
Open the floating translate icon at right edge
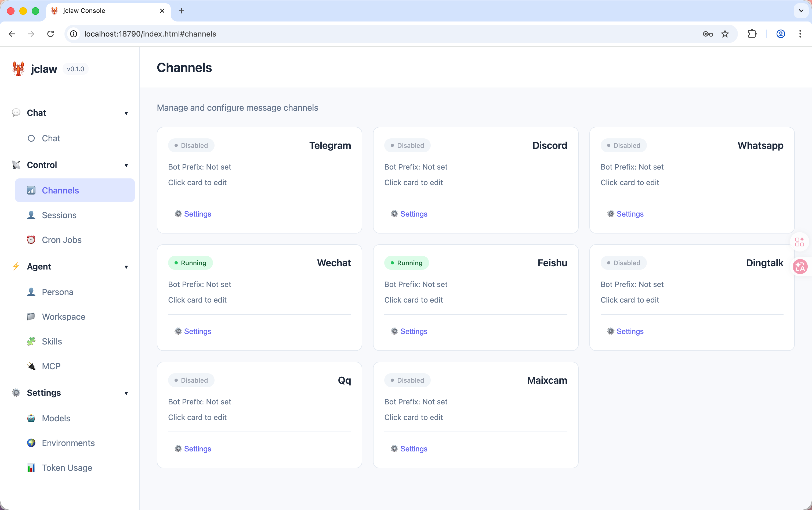point(800,267)
